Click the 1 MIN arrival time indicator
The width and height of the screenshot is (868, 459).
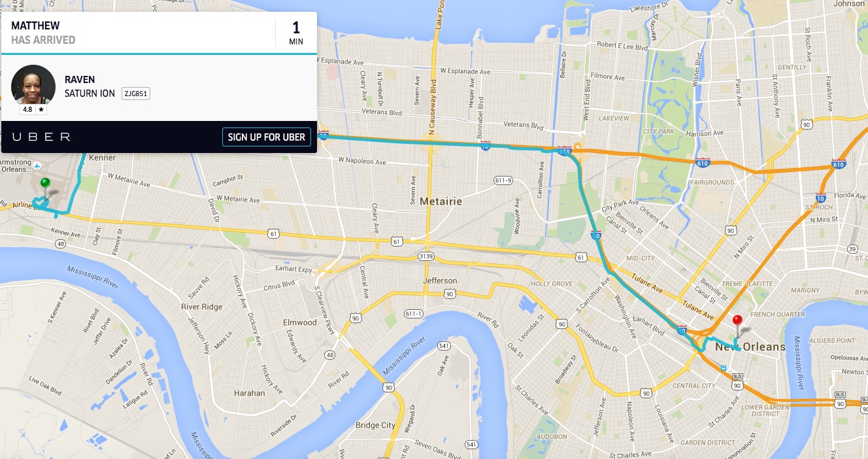tap(296, 33)
